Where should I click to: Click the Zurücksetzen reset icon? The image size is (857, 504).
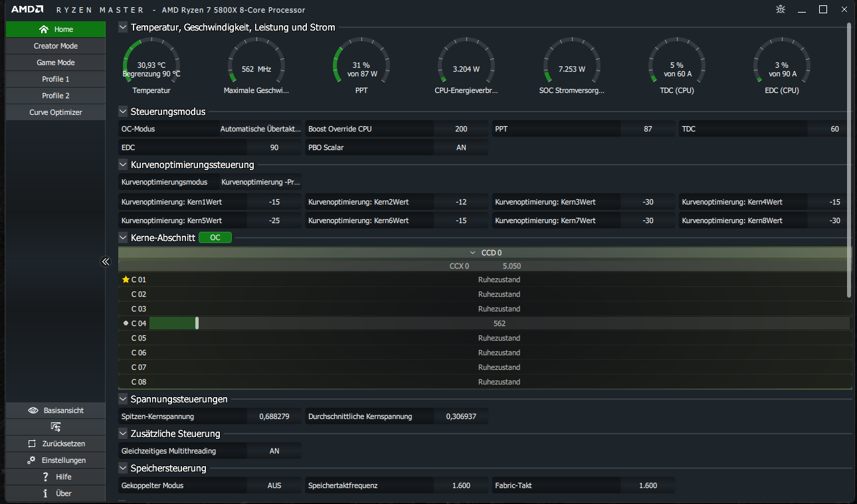pos(31,444)
